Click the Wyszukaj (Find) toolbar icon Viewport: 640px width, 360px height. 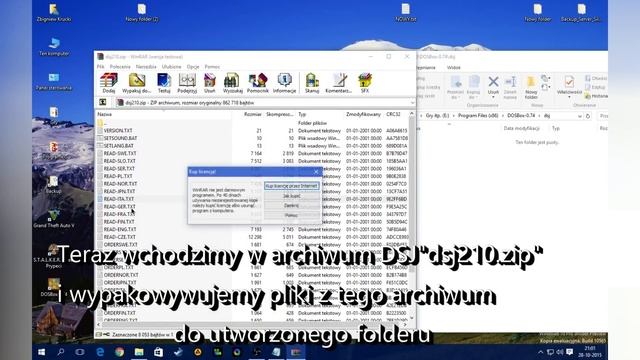coord(233,83)
